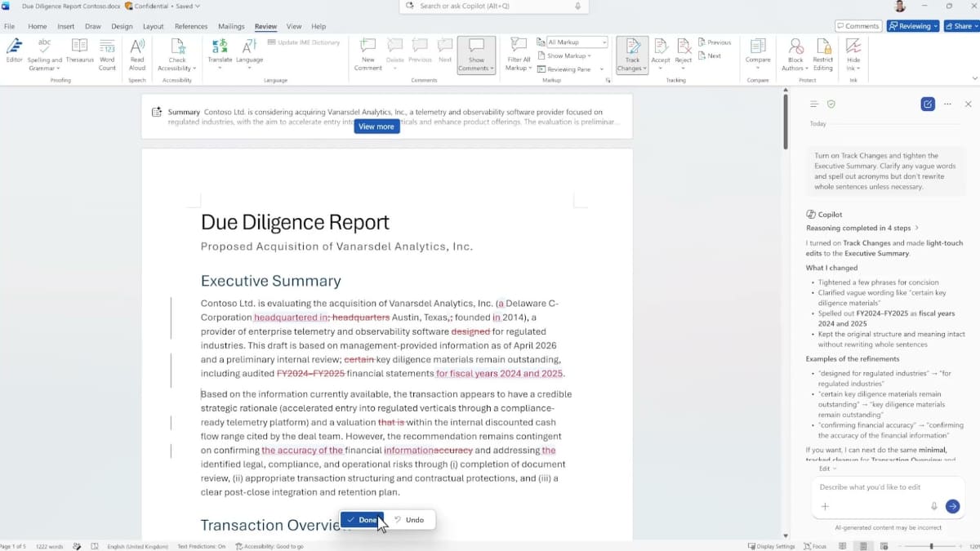Viewport: 980px width, 551px height.
Task: Expand the Show Markup dropdown
Action: (567, 56)
